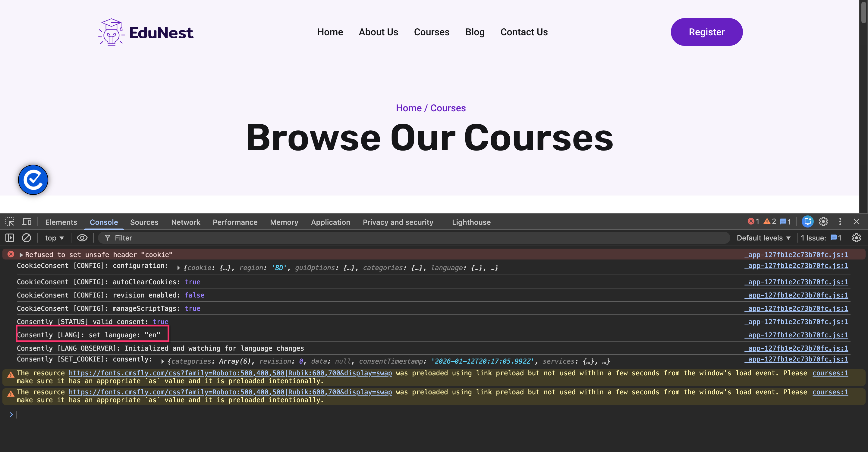
Task: Click the EduNest logo
Action: point(146,32)
